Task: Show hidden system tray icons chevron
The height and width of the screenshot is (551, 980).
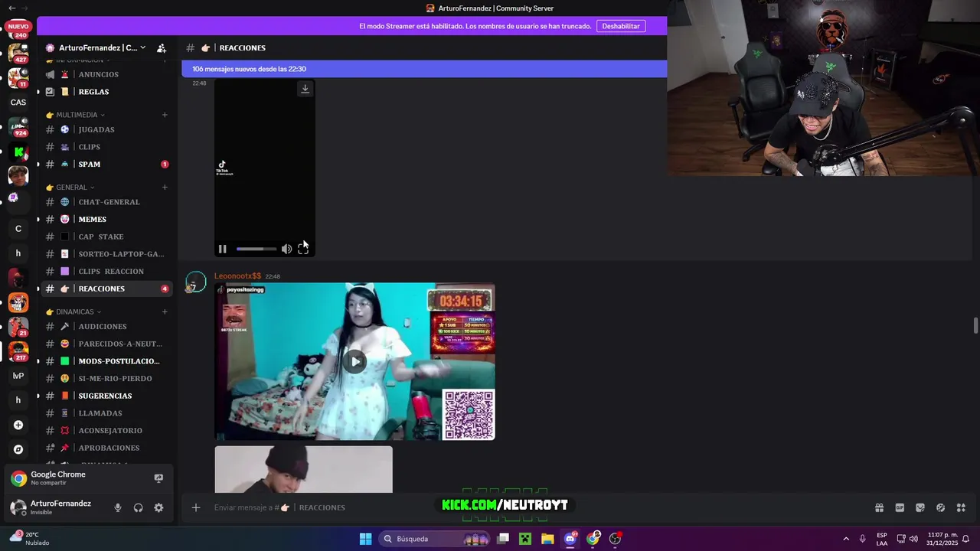Action: pyautogui.click(x=846, y=539)
